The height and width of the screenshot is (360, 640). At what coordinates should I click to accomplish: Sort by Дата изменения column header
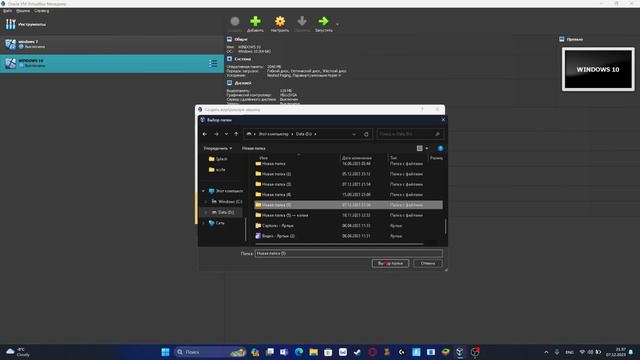tap(356, 158)
